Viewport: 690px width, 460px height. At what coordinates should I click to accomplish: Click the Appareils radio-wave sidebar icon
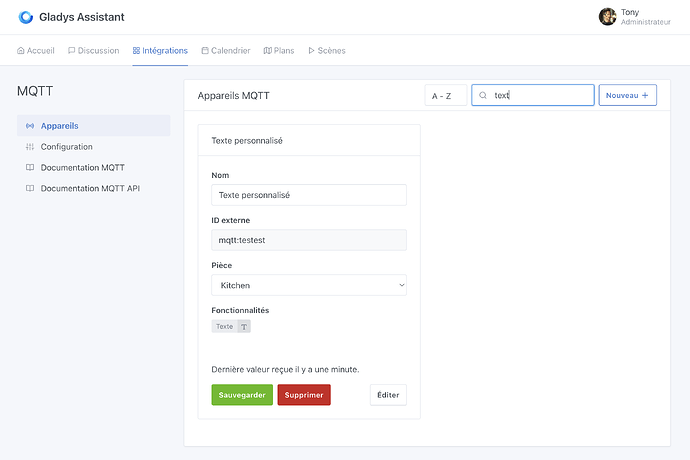pyautogui.click(x=30, y=126)
